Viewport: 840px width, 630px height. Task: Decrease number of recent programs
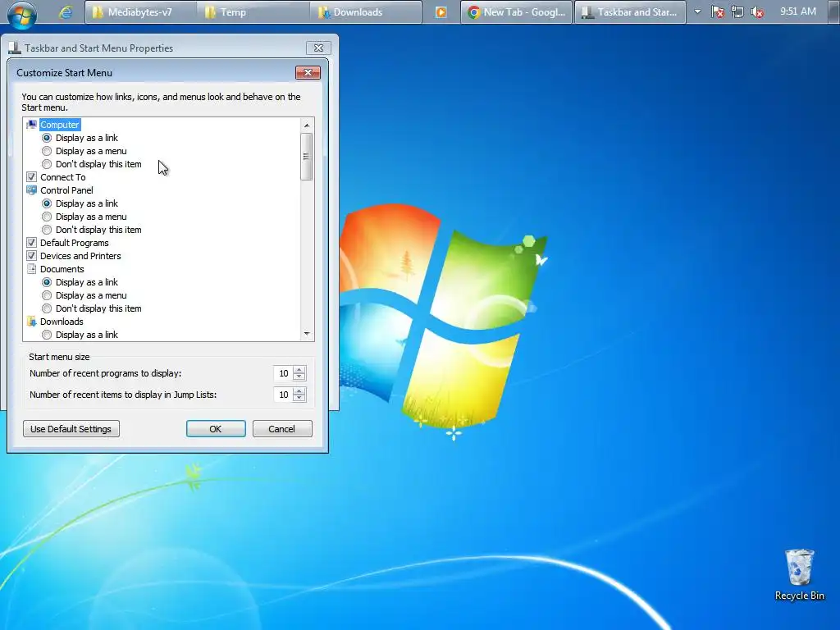299,377
